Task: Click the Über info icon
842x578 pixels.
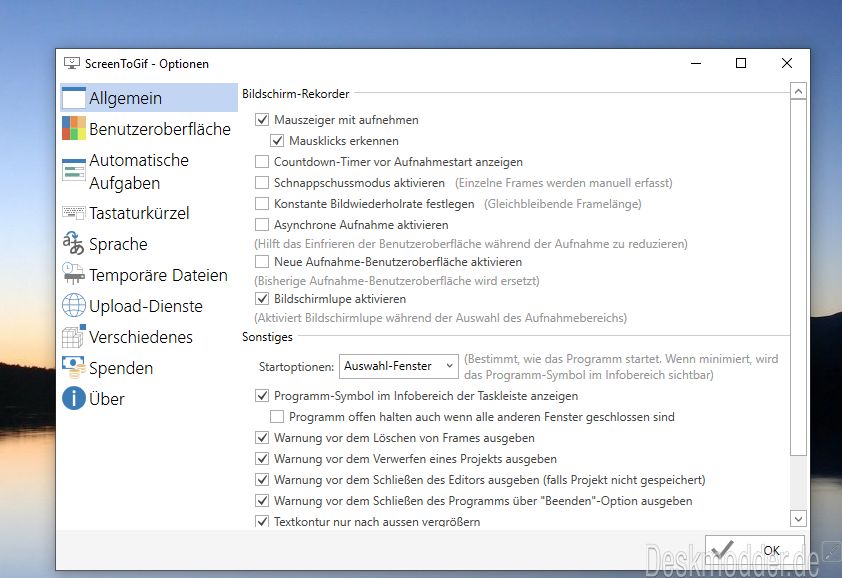Action: 74,399
